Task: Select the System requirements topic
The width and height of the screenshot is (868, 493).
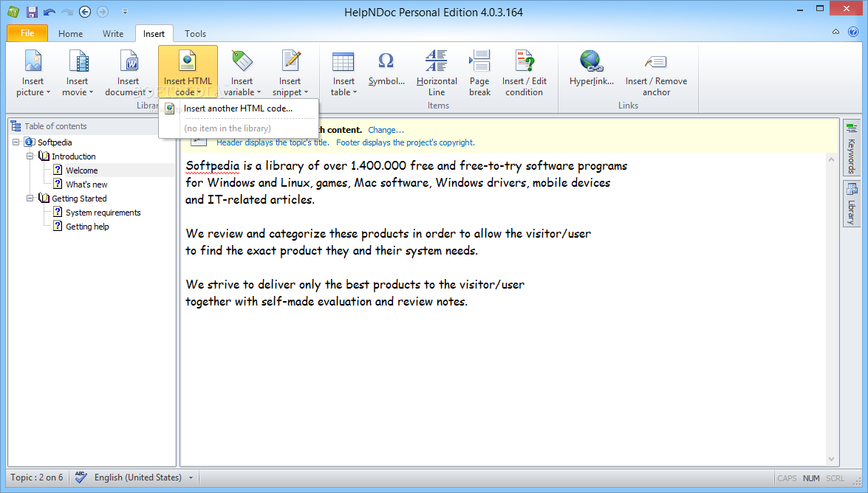Action: [x=103, y=213]
